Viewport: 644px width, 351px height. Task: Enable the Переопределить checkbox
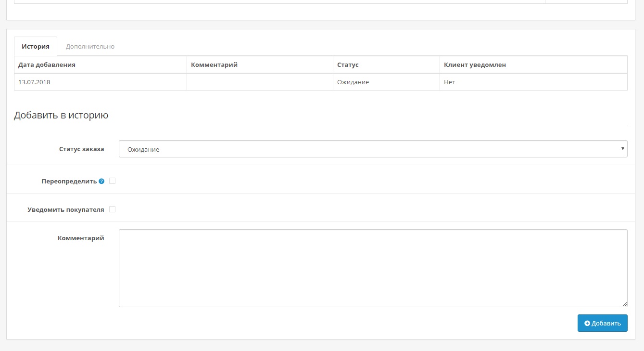coord(112,181)
